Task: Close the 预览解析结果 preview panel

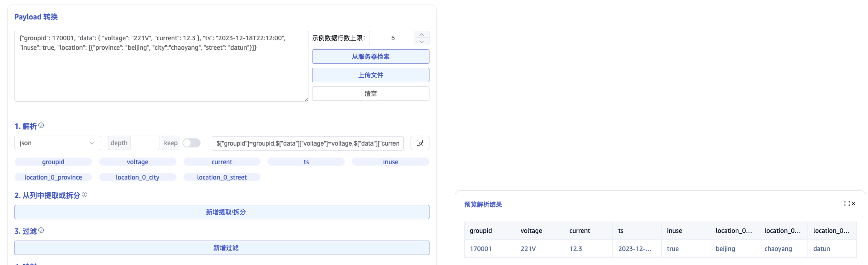Action: 854,204
